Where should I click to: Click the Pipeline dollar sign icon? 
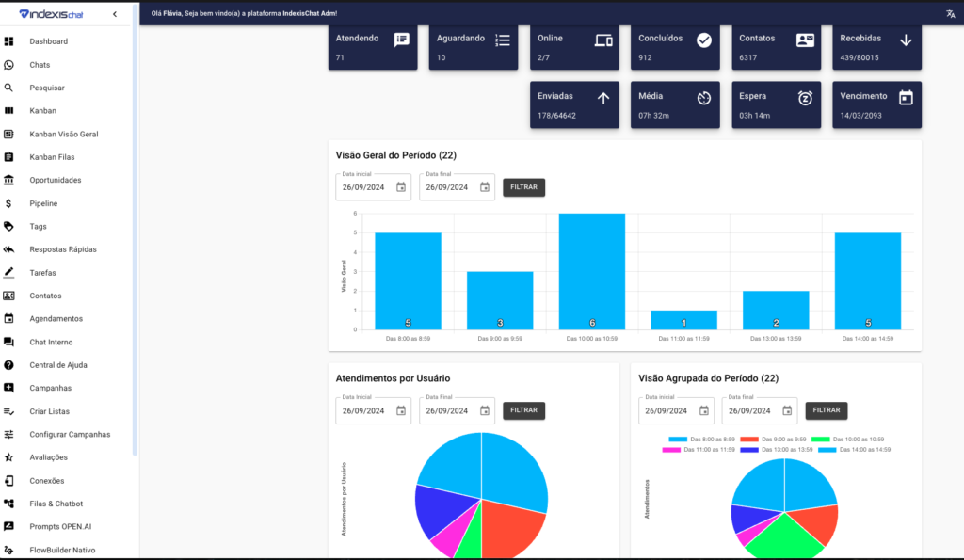point(8,203)
